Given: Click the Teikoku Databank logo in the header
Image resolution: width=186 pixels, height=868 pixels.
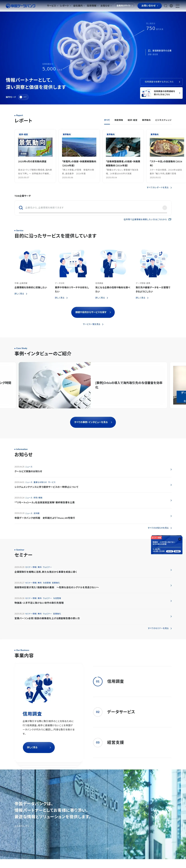Looking at the screenshot, I should [x=21, y=6].
